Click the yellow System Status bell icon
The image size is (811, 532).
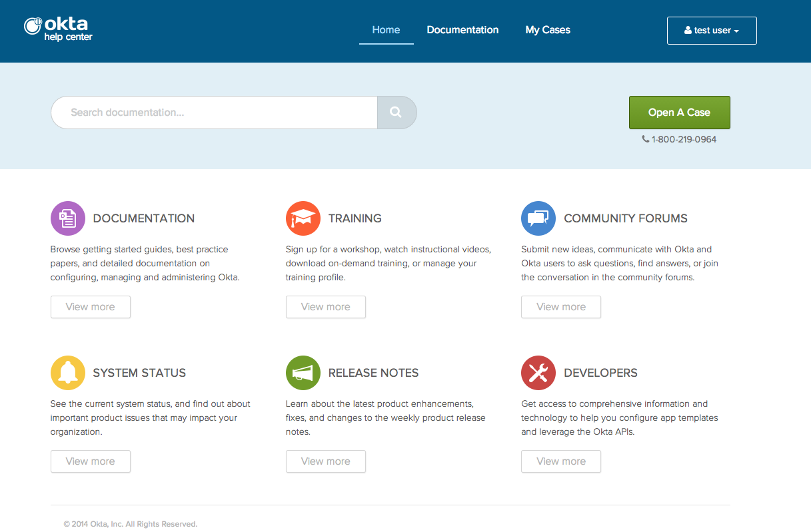click(68, 373)
